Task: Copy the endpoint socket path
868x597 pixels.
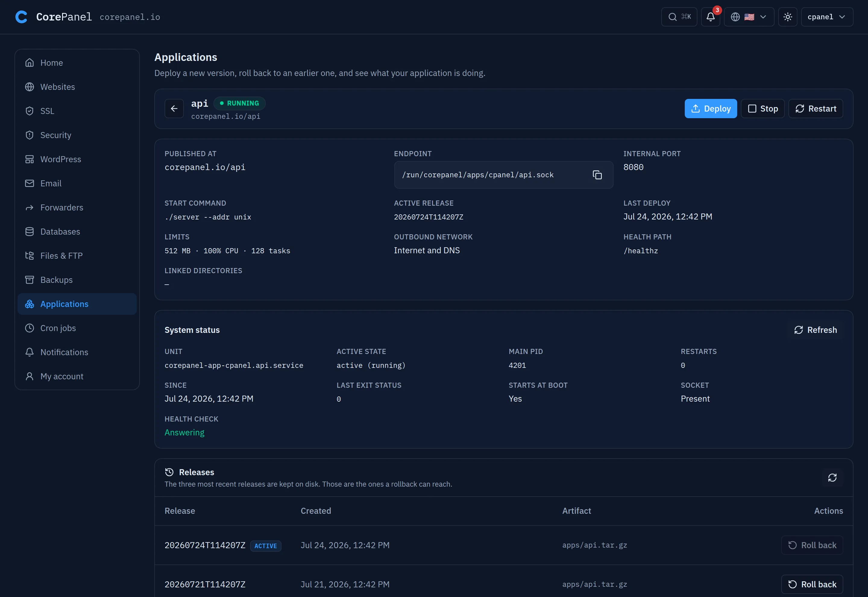Action: [x=597, y=175]
